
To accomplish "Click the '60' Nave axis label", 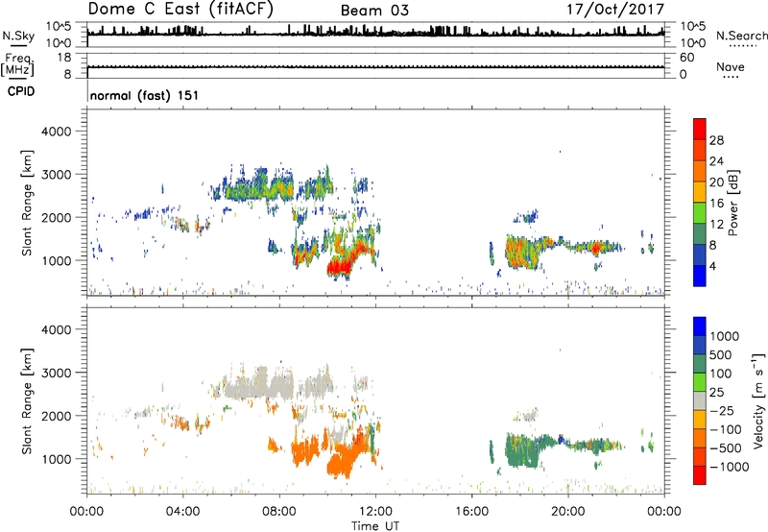I will 686,58.
